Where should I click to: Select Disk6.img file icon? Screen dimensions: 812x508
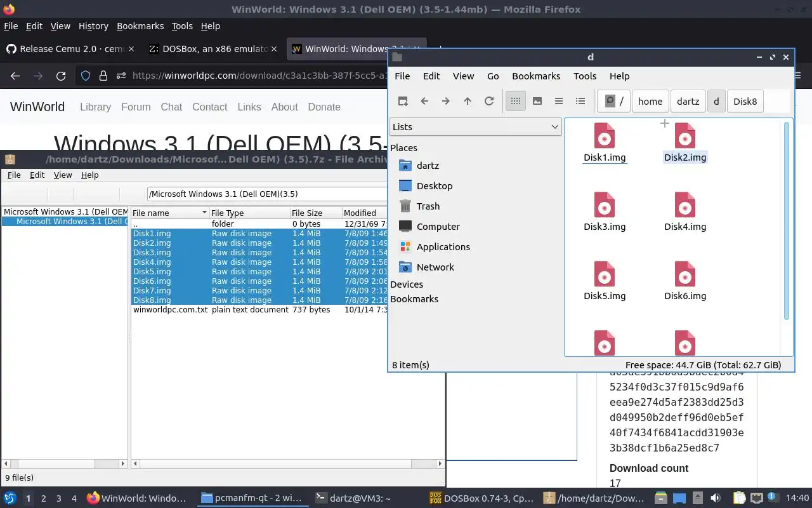coord(685,274)
